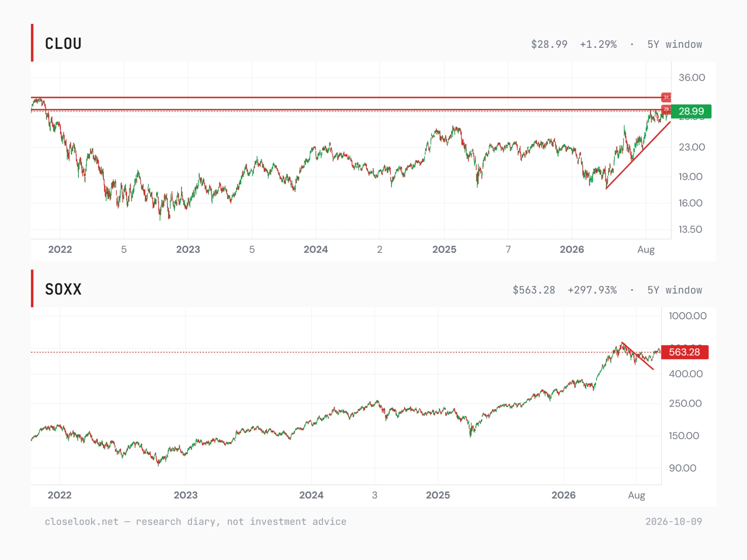The width and height of the screenshot is (747, 560).
Task: Select the rising red trendline on CLOU chart
Action: coord(638,155)
